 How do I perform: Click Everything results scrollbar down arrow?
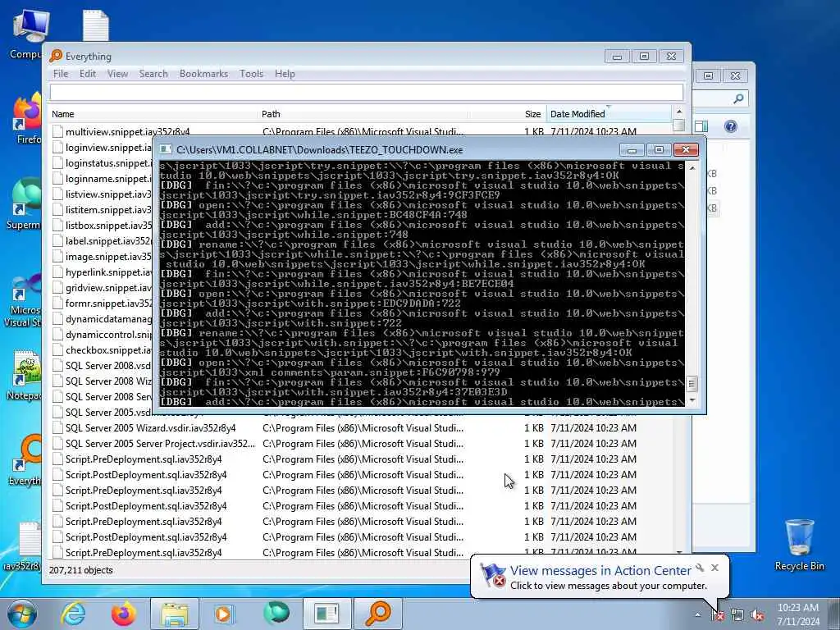pyautogui.click(x=678, y=552)
